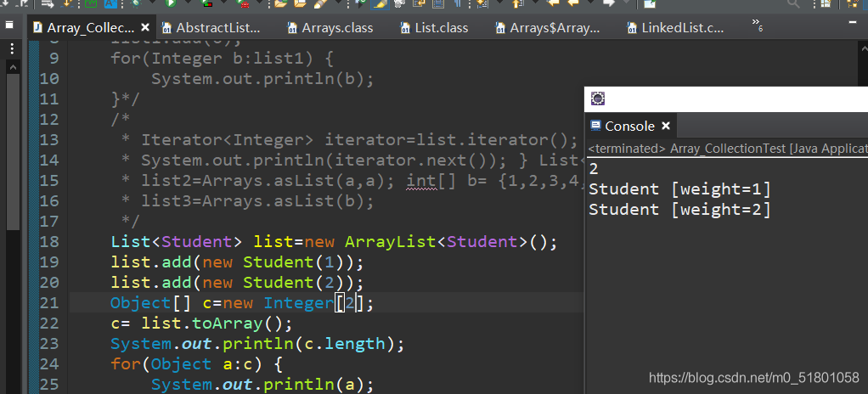Expand the Back history dropdown arrow
This screenshot has width=868, height=394.
(x=590, y=3)
